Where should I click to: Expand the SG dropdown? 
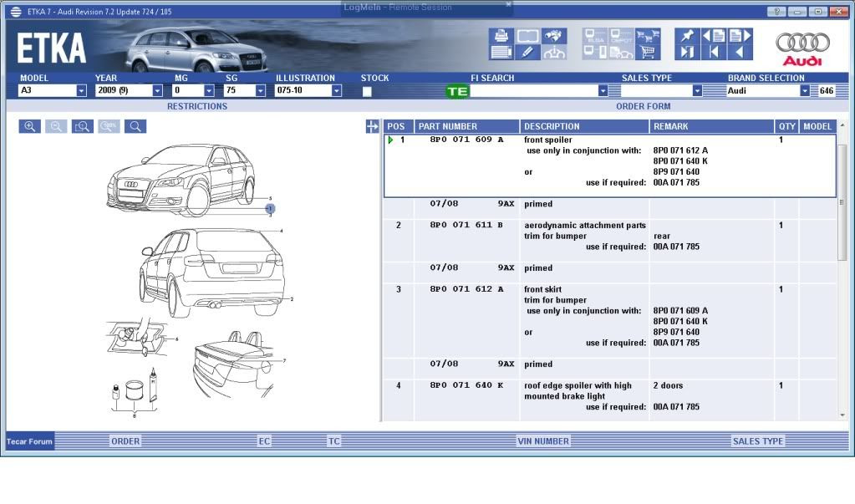[260, 90]
